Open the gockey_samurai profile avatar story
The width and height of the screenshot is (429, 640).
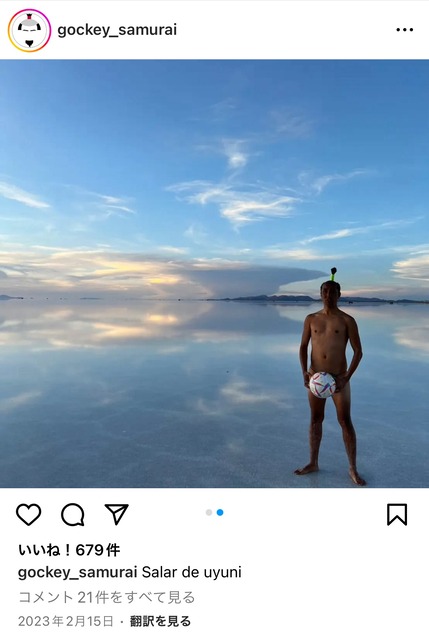[x=29, y=30]
